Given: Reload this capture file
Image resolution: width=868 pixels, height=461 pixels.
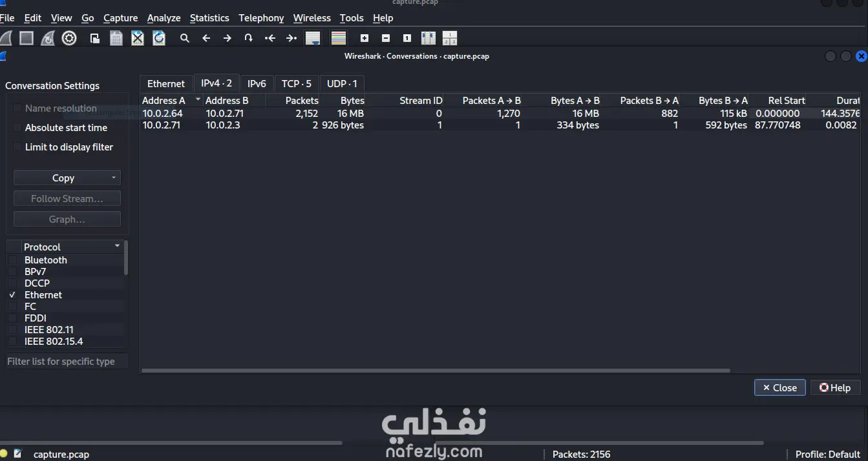Looking at the screenshot, I should (159, 38).
